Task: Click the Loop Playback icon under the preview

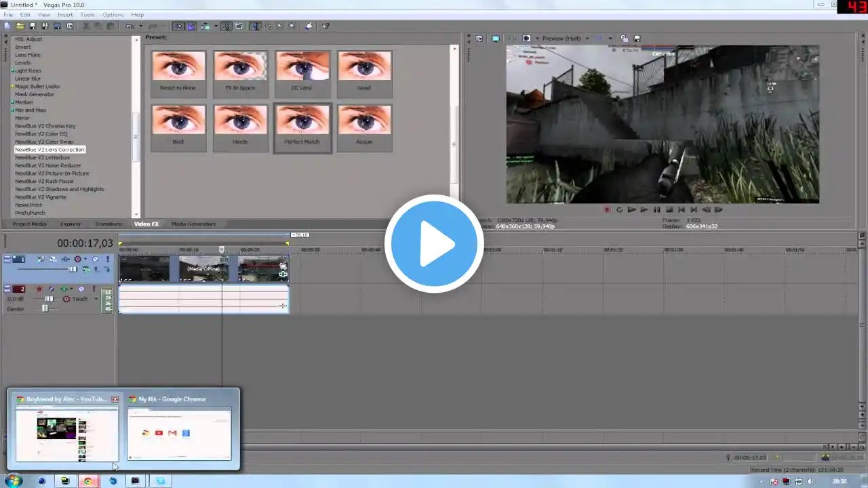Action: pyautogui.click(x=619, y=210)
